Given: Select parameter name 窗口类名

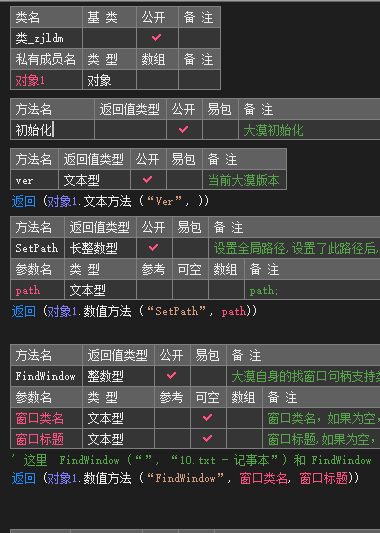Looking at the screenshot, I should pyautogui.click(x=47, y=418).
